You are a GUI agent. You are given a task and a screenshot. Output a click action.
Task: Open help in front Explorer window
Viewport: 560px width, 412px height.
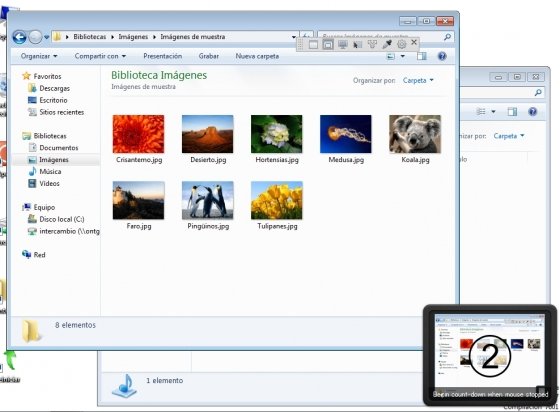(442, 56)
